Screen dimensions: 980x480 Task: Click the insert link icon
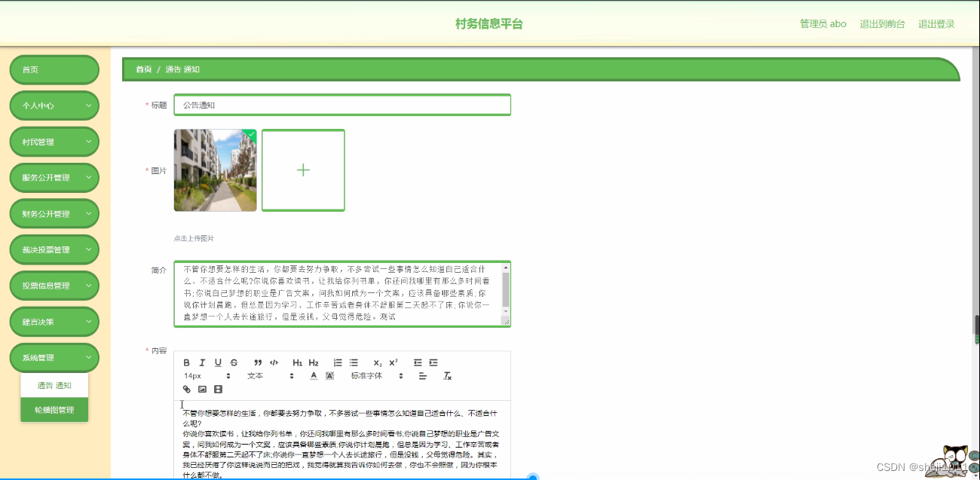pos(188,389)
